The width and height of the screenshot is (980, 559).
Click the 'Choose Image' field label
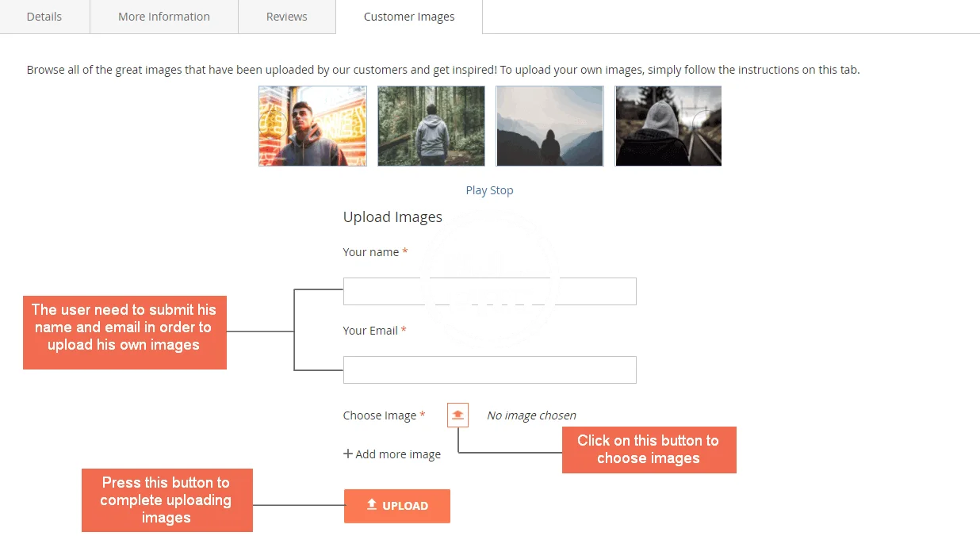point(379,415)
